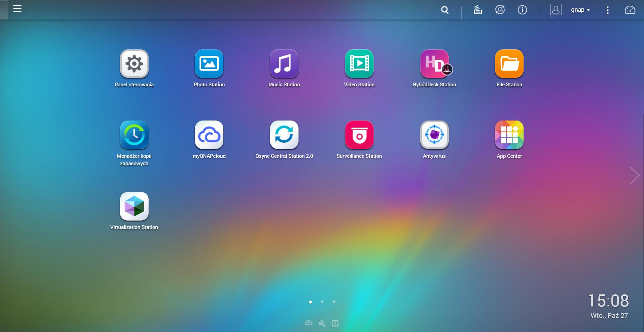Launch App Center
The image size is (644, 332).
click(509, 135)
